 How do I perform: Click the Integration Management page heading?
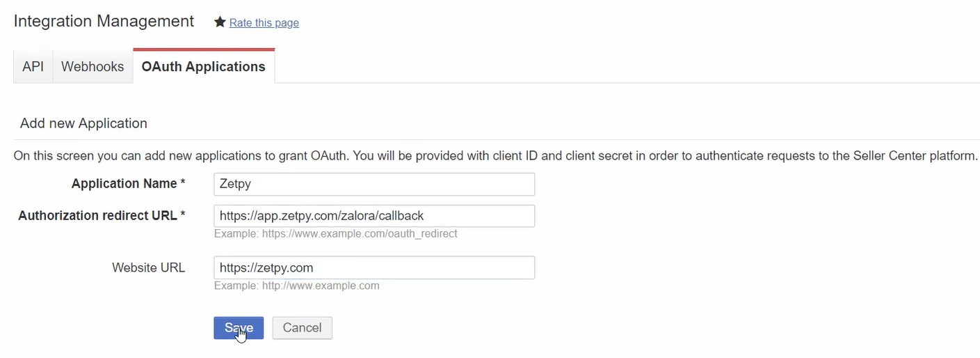(x=104, y=22)
